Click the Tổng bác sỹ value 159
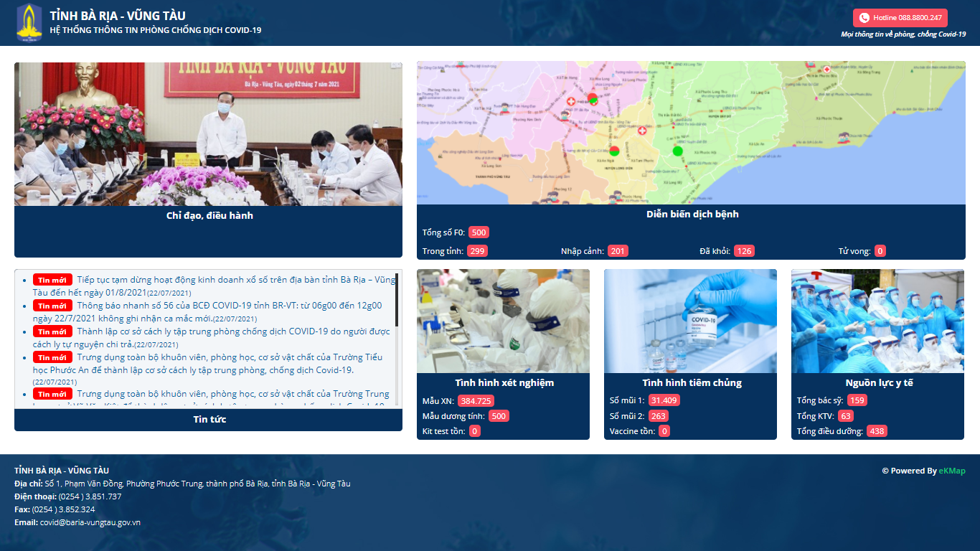The image size is (980, 551). point(857,400)
